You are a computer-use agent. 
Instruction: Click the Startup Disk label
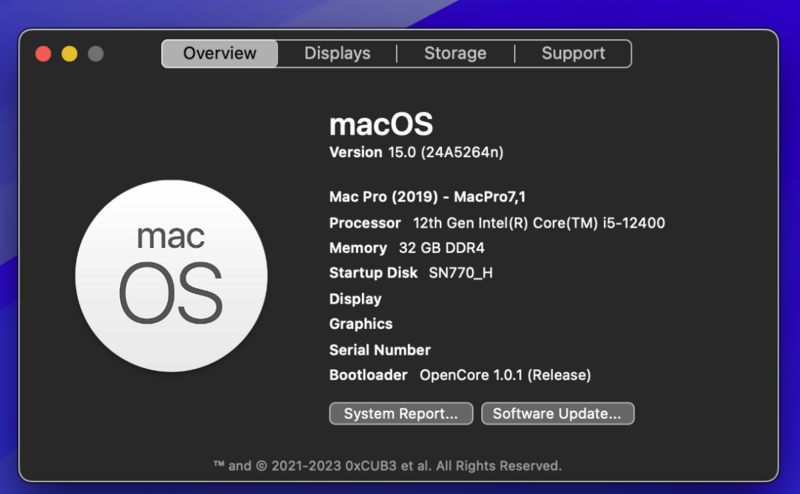tap(373, 273)
